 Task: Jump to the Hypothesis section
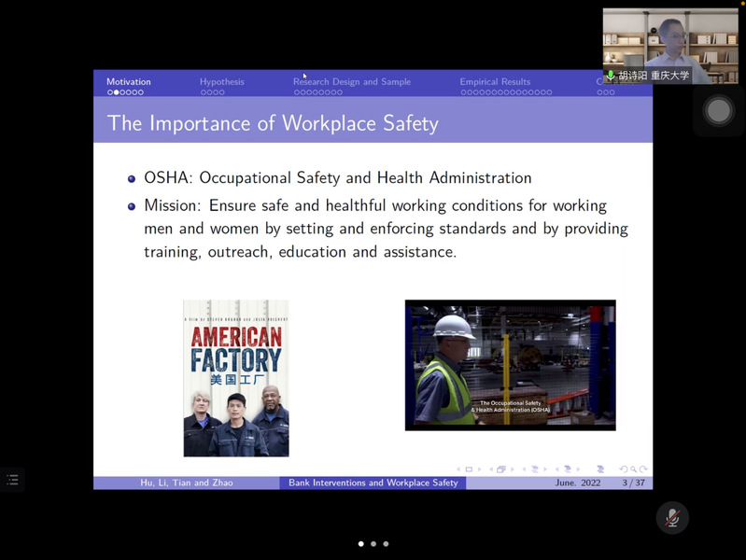(221, 82)
